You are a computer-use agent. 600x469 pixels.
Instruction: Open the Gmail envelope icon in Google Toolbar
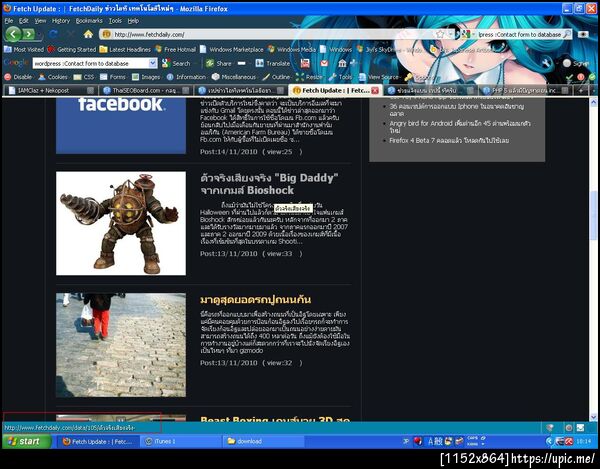pyautogui.click(x=324, y=64)
